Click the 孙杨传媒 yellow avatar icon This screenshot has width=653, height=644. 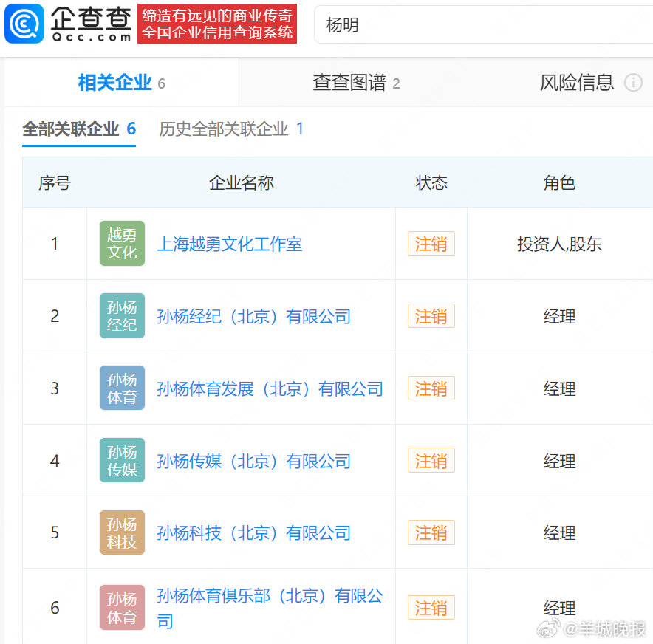tap(121, 460)
